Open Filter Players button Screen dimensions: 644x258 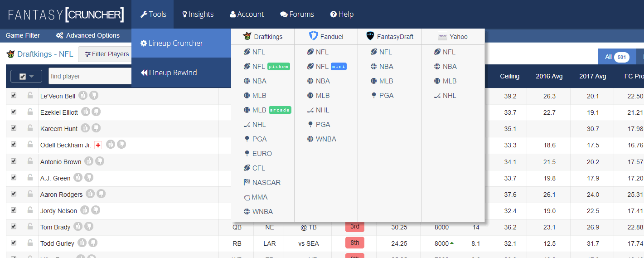pyautogui.click(x=107, y=54)
